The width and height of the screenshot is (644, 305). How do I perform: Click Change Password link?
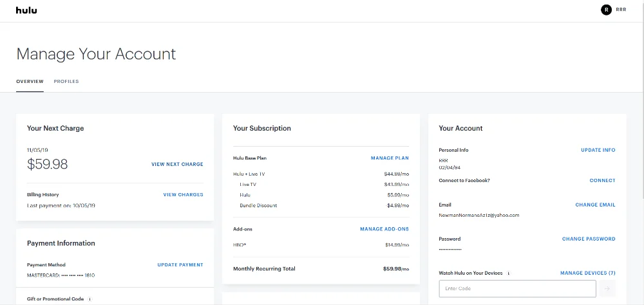(x=589, y=239)
